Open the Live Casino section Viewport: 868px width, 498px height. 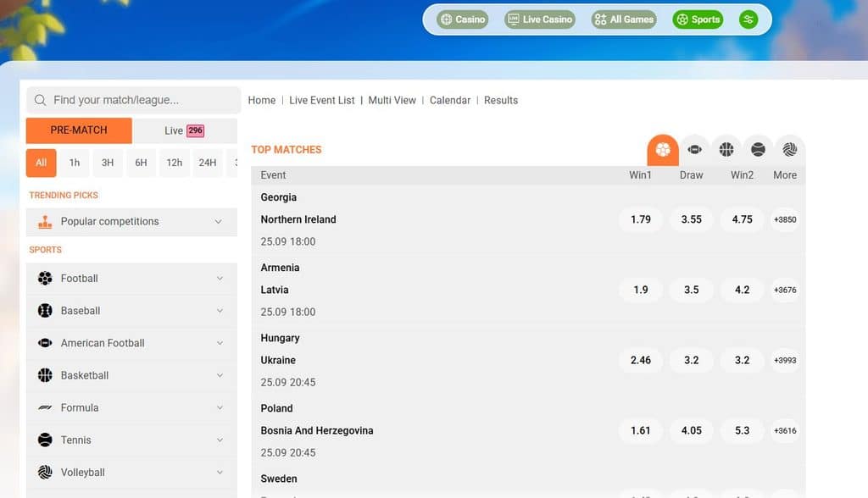tap(540, 19)
